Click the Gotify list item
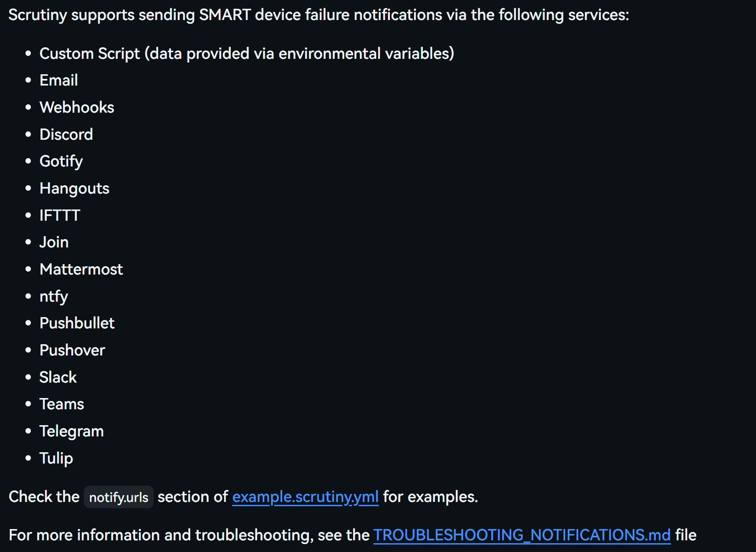Viewport: 756px width, 552px height. [x=61, y=161]
